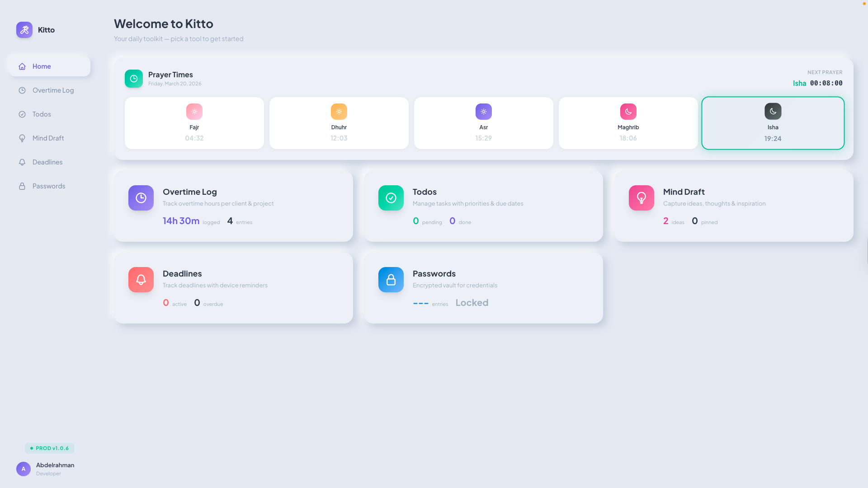The height and width of the screenshot is (488, 868).
Task: Open Passwords via the lock icon in sidebar
Action: pyautogui.click(x=23, y=186)
